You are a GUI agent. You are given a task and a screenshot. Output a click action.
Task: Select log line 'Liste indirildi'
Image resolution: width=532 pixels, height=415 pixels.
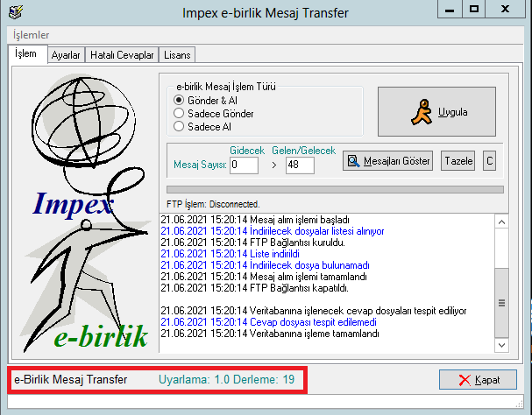(230, 254)
